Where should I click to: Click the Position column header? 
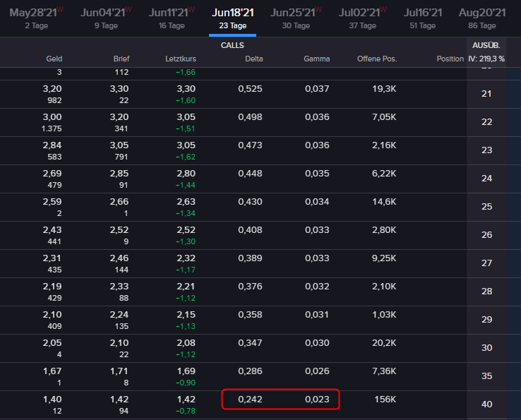click(x=450, y=59)
